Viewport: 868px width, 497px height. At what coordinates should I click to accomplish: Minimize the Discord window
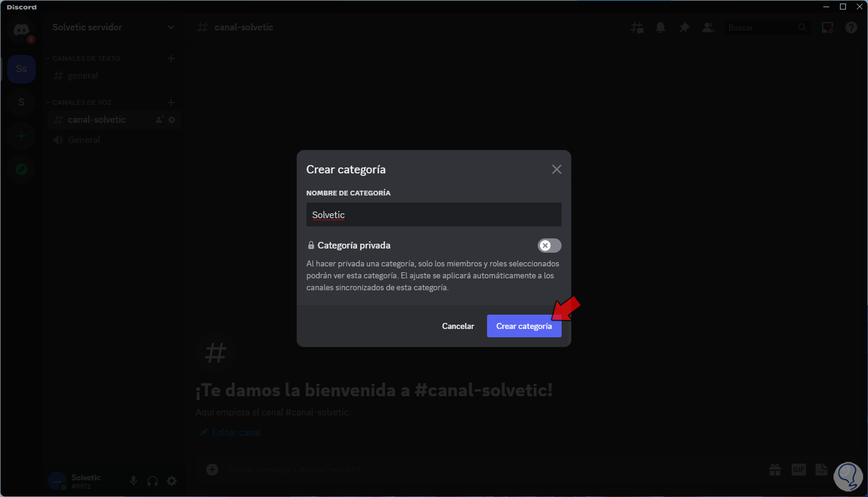click(x=826, y=7)
